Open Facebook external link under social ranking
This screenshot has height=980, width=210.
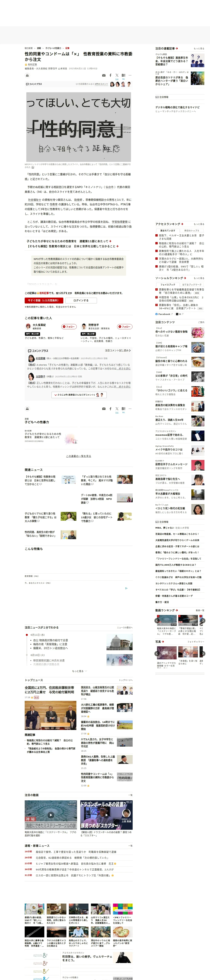pos(164,314)
